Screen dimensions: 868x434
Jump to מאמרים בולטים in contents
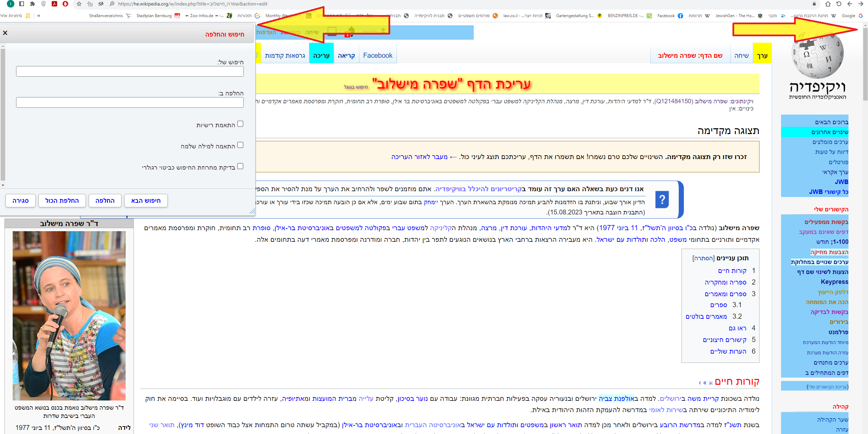706,317
